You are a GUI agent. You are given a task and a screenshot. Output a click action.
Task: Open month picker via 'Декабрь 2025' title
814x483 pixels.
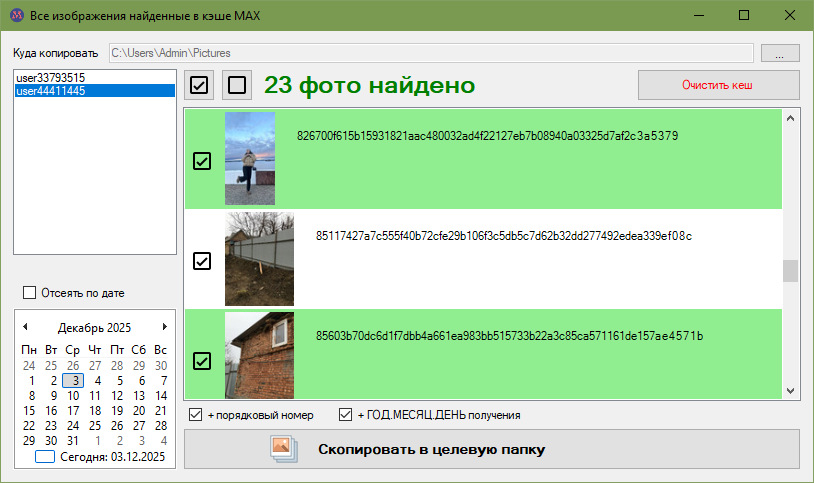coord(94,328)
